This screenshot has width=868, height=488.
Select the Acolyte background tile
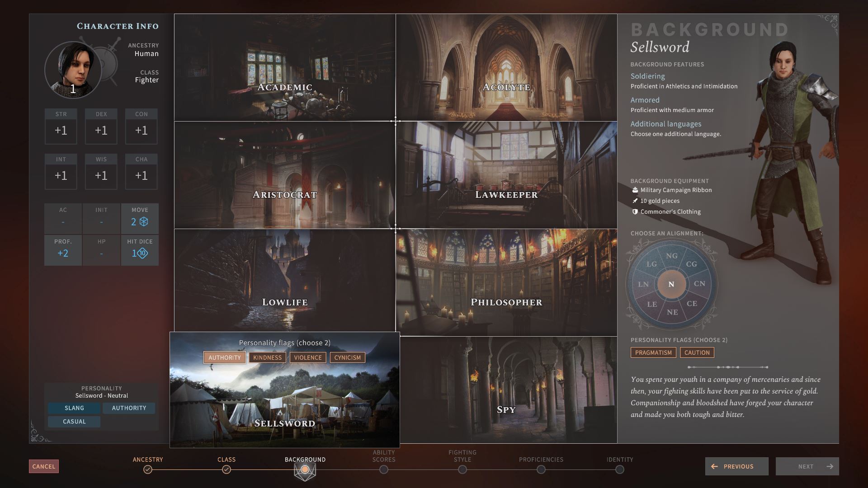tap(506, 68)
